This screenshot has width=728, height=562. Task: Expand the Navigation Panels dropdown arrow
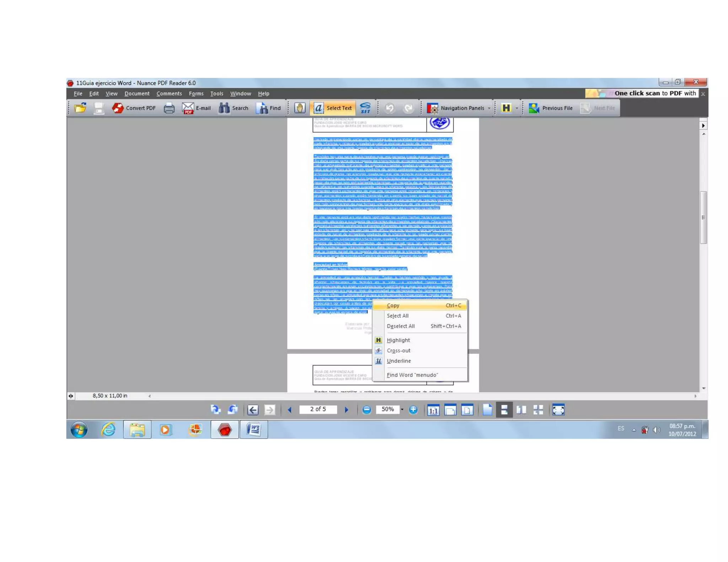pyautogui.click(x=489, y=108)
